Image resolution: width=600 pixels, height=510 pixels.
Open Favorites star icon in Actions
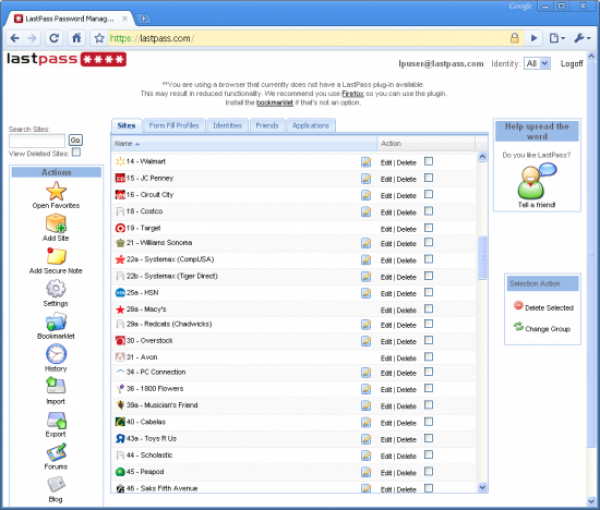pyautogui.click(x=56, y=190)
